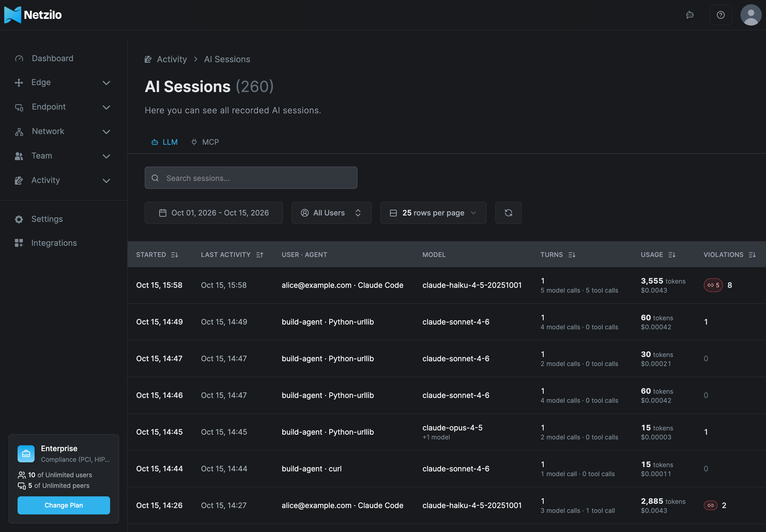Image resolution: width=766 pixels, height=532 pixels.
Task: Focus the Search sessions input field
Action: pos(251,178)
